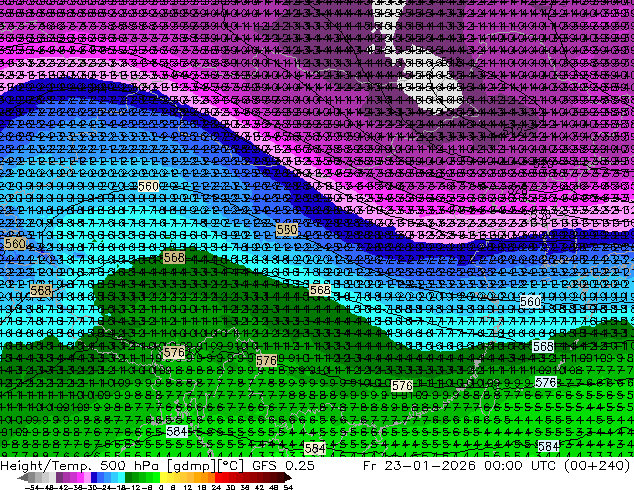634x490 pixels.
Task: Click the dark blue legend swatch at -30
Action: pyautogui.click(x=94, y=477)
